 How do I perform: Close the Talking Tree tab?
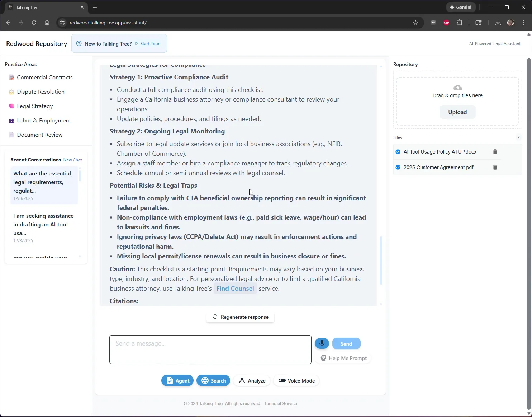pos(82,7)
